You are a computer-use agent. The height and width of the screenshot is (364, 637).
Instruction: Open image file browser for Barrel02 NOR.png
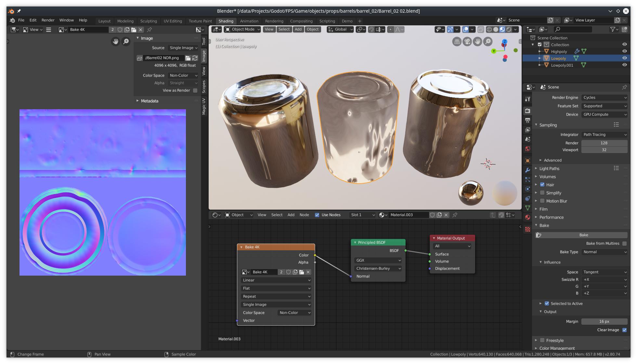coord(188,58)
